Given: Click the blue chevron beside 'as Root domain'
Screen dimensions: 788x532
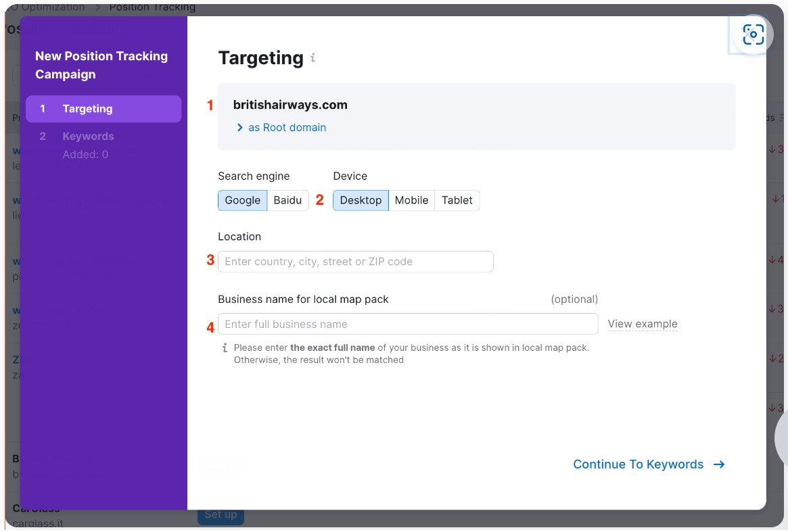Looking at the screenshot, I should [239, 127].
